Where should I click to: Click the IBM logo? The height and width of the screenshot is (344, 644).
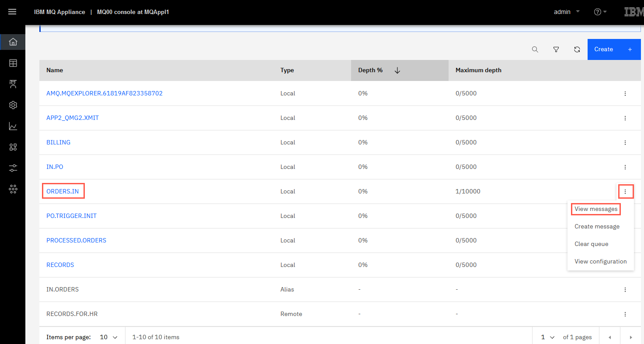tap(634, 12)
